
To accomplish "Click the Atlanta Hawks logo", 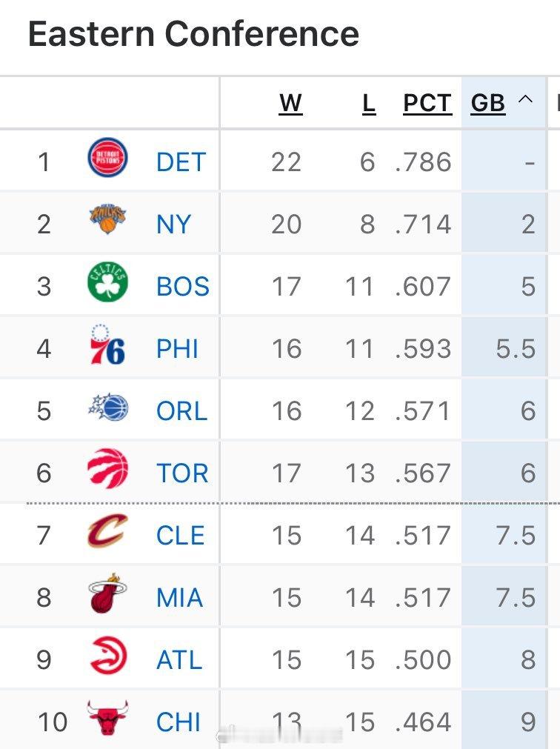I will click(108, 657).
